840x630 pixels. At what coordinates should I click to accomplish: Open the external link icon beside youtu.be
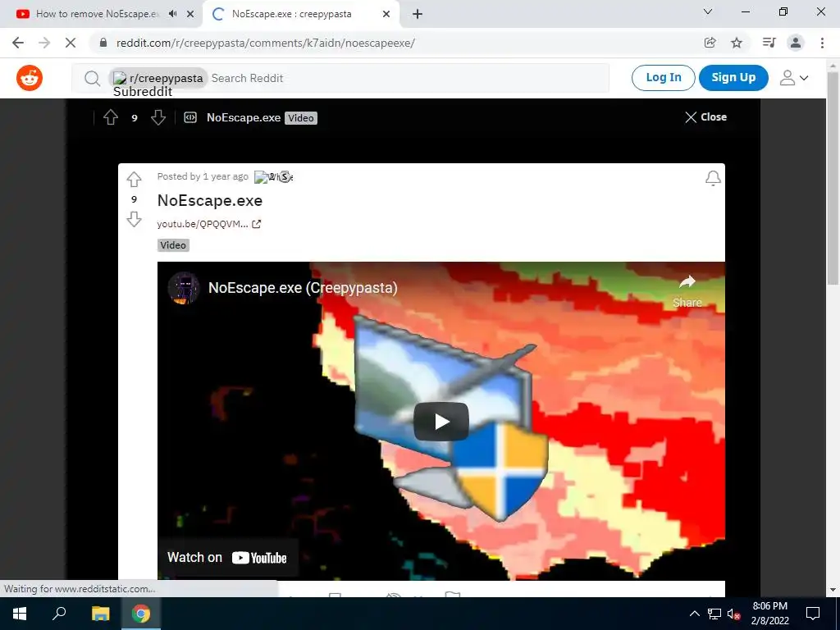pyautogui.click(x=257, y=224)
